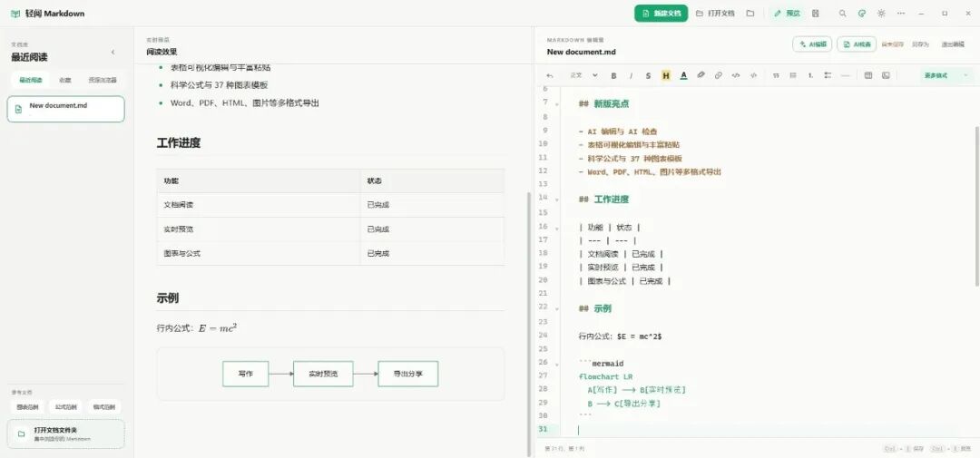Image resolution: width=980 pixels, height=458 pixels.
Task: Open search with the magnifier icon
Action: [x=842, y=13]
